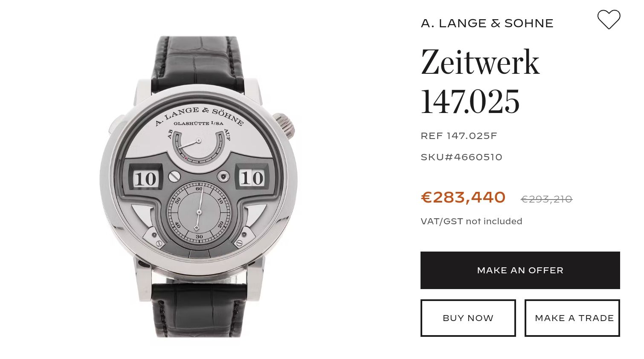This screenshot has width=644, height=359.
Task: Click the crossed-out price €293,210
Action: pos(546,199)
